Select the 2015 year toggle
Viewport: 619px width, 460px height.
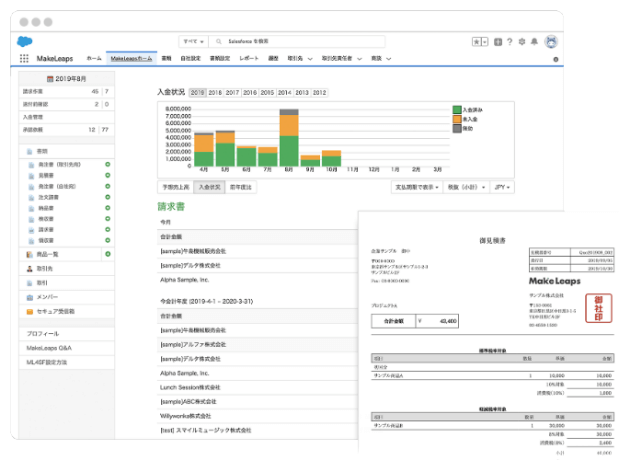(267, 93)
